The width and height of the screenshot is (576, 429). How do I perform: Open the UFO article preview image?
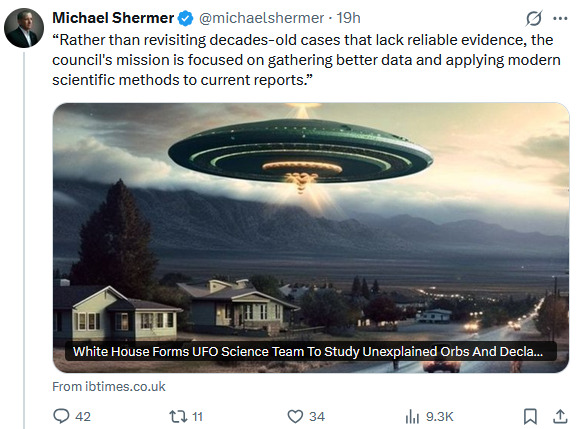[311, 238]
